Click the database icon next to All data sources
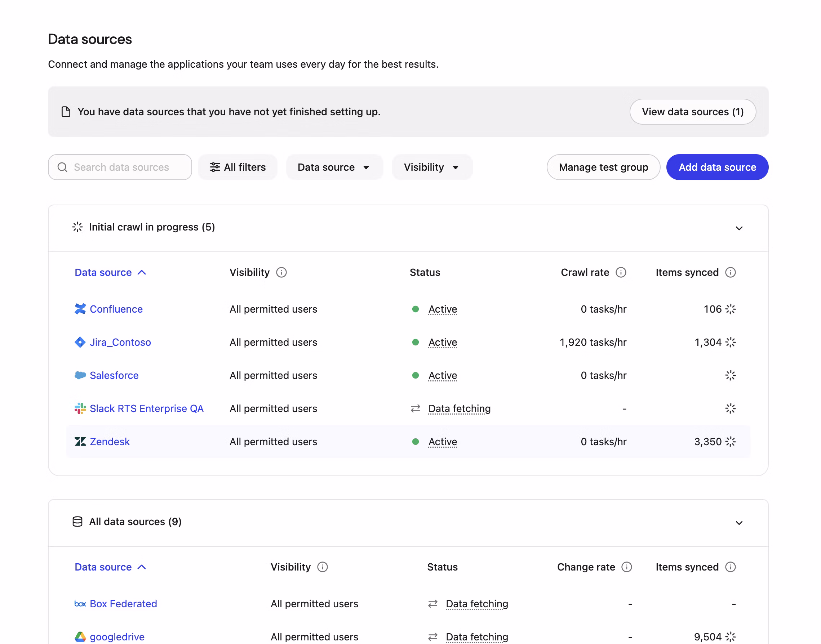821x644 pixels. pos(77,522)
